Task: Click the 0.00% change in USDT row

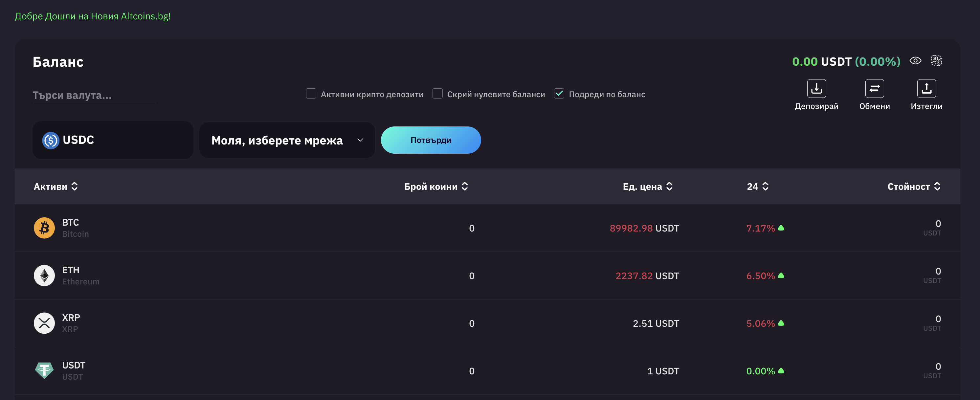Action: pyautogui.click(x=760, y=371)
